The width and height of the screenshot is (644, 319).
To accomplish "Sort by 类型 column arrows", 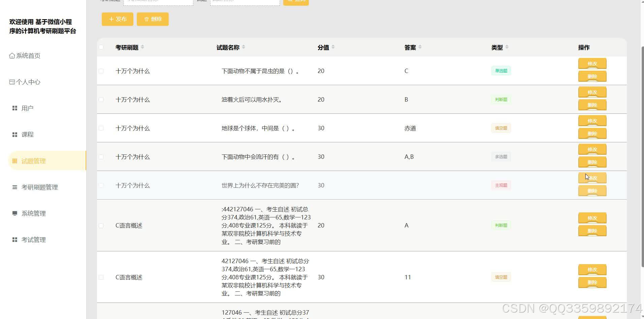I will point(507,47).
